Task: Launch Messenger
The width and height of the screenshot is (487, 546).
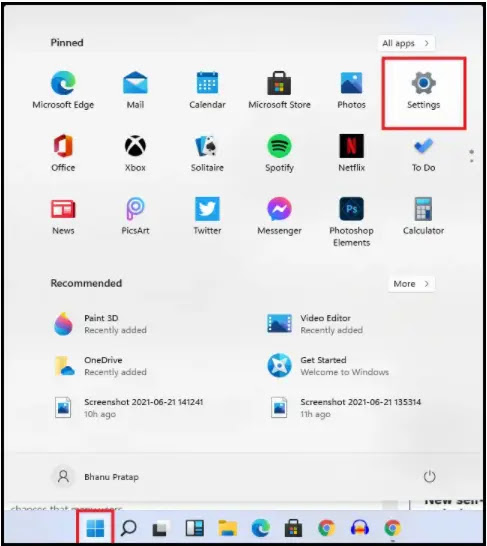Action: coord(279,216)
